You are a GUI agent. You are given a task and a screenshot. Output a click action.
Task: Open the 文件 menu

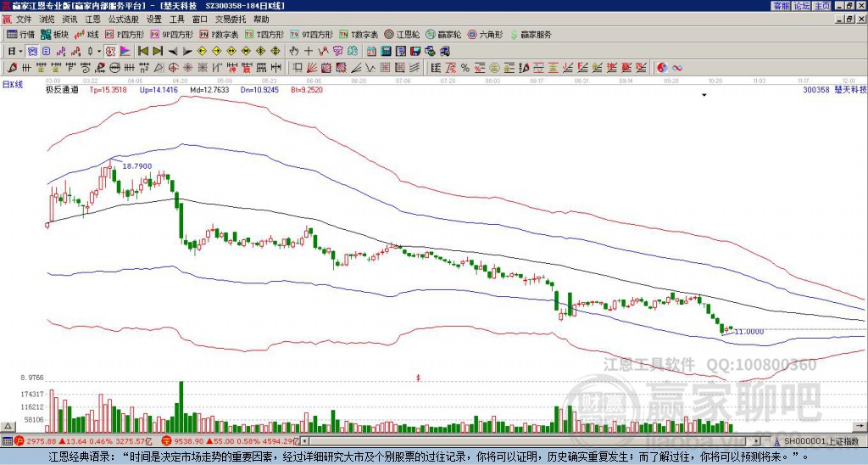24,20
